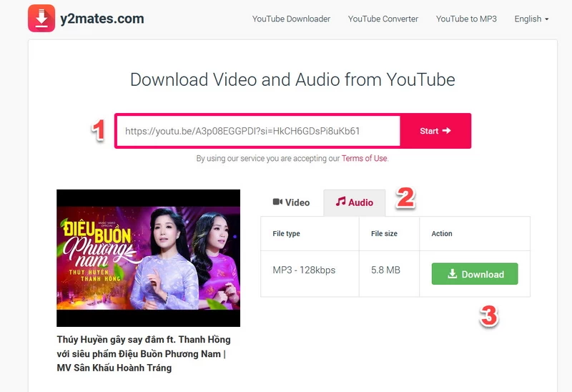Select the Audio tab
The width and height of the screenshot is (572, 392).
pos(354,202)
